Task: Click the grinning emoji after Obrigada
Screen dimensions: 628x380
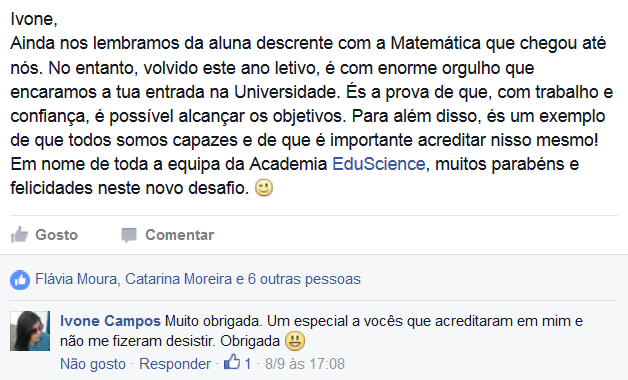Action: point(295,341)
